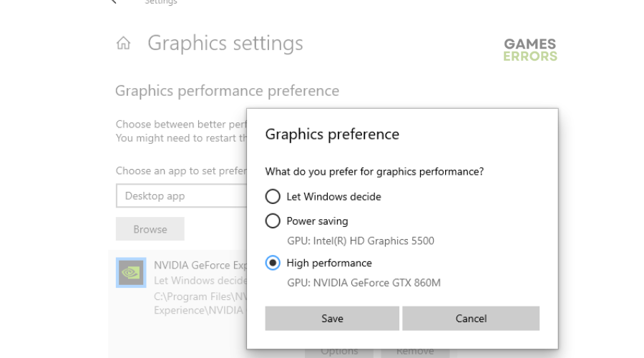Click the Settings window title text

coord(161,2)
